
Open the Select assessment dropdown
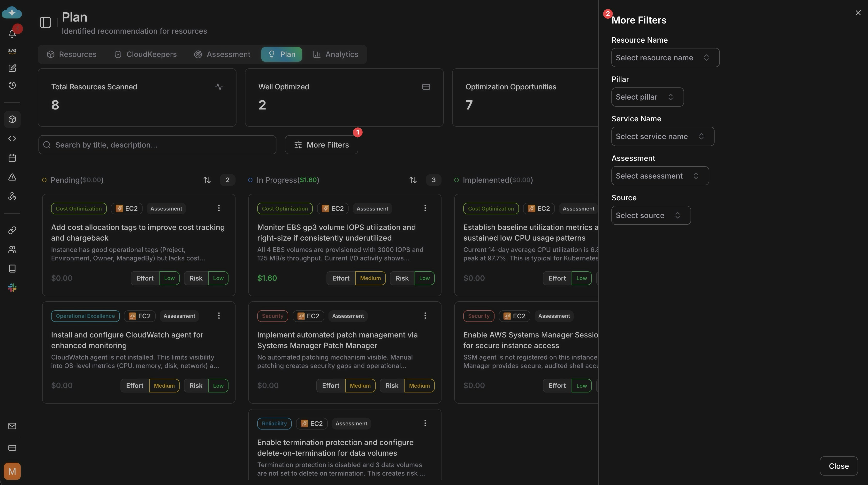click(x=659, y=176)
